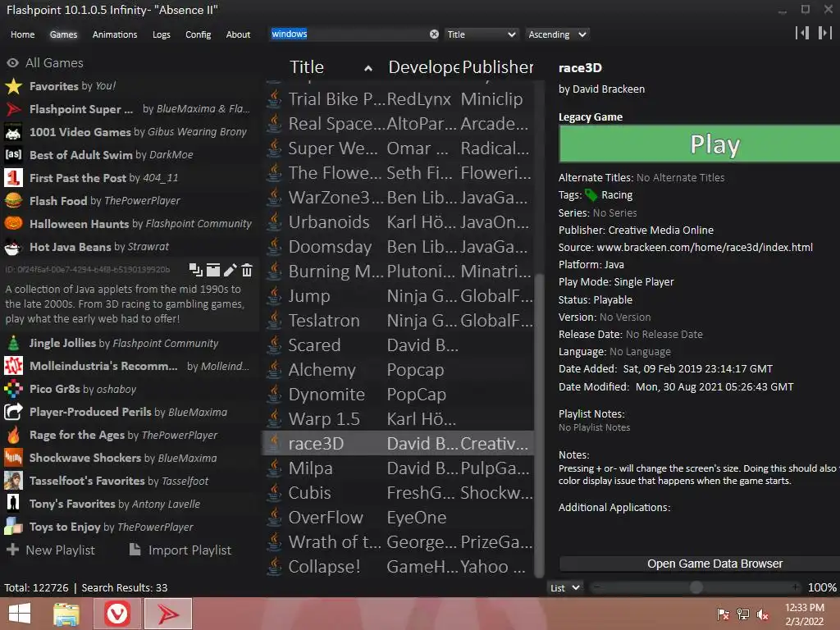Open the Games tab
The height and width of the screenshot is (630, 840).
(63, 34)
